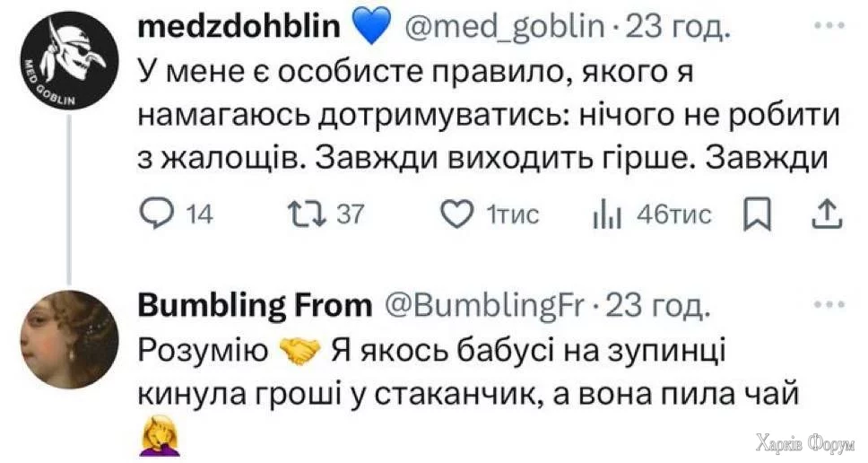Open the more options menu on medzdohblin's tweet
This screenshot has height=463, width=868.
822,26
